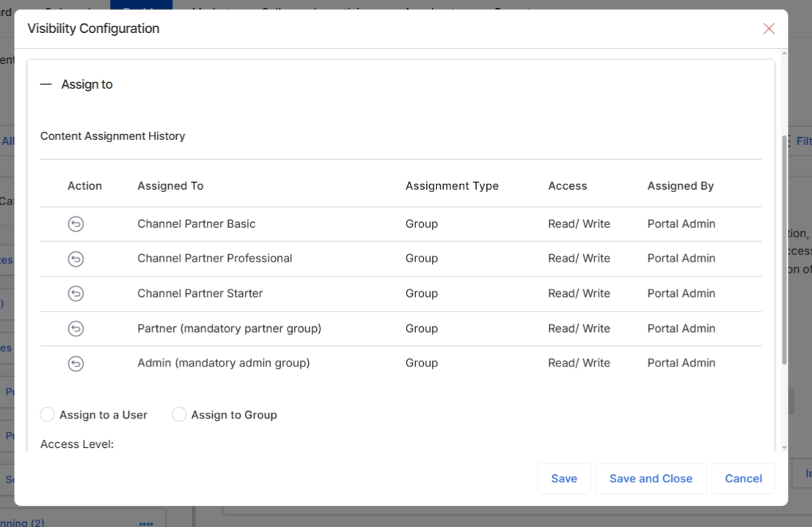Click Portal Admin in Channel Partner Starter row
This screenshot has width=812, height=527.
coord(681,293)
